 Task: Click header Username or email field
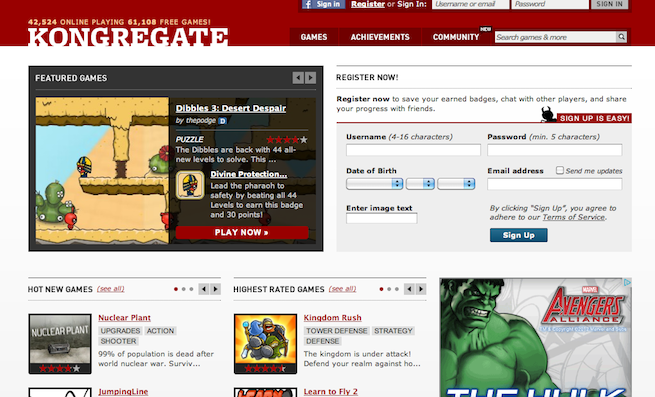click(471, 4)
